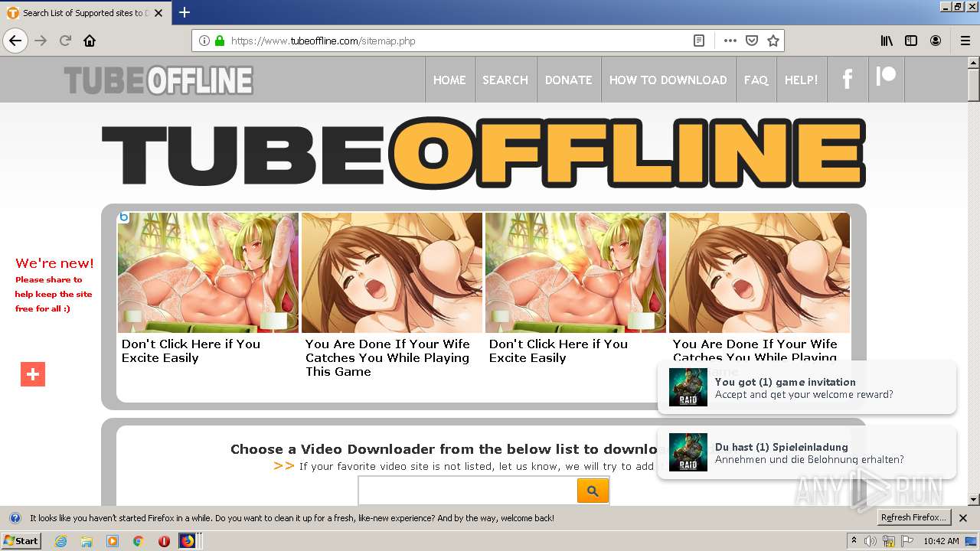Open HELP! in the site navigation
The width and height of the screenshot is (980, 551).
802,80
